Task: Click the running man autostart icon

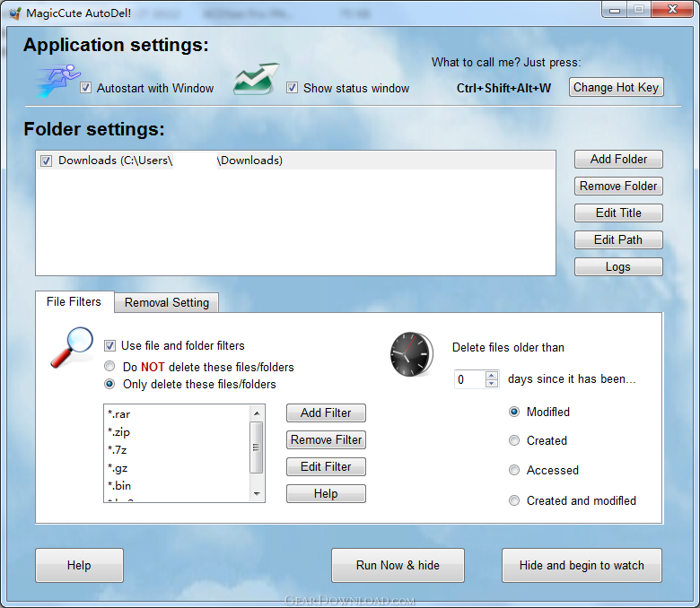Action: [x=57, y=81]
